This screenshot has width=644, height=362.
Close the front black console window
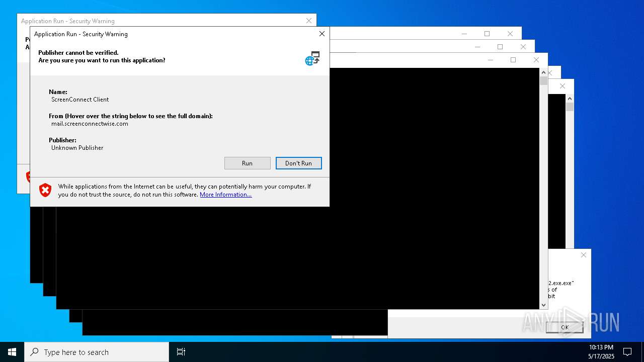pyautogui.click(x=536, y=60)
